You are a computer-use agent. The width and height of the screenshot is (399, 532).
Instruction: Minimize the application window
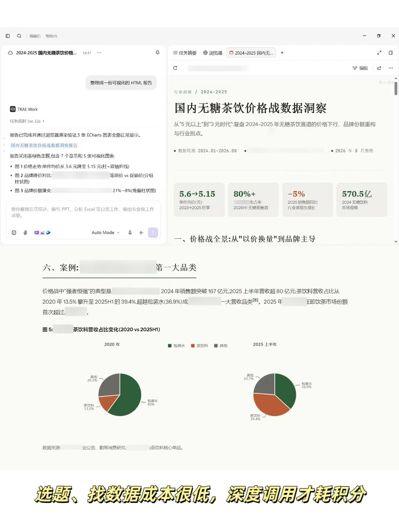364,36
